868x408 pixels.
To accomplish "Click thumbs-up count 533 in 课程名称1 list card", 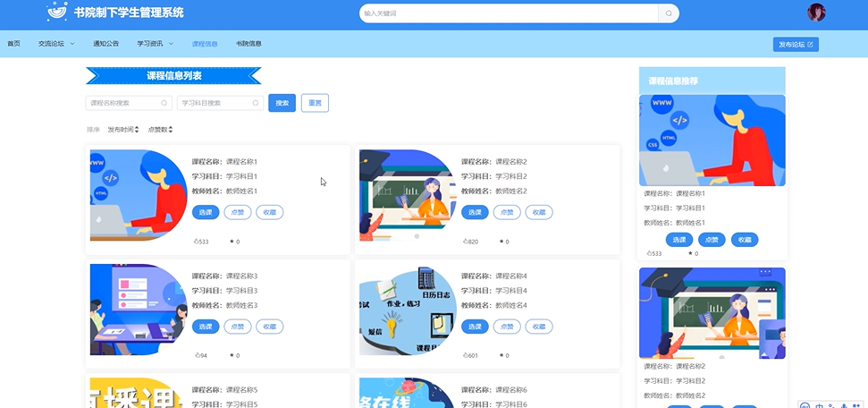I will pos(201,242).
